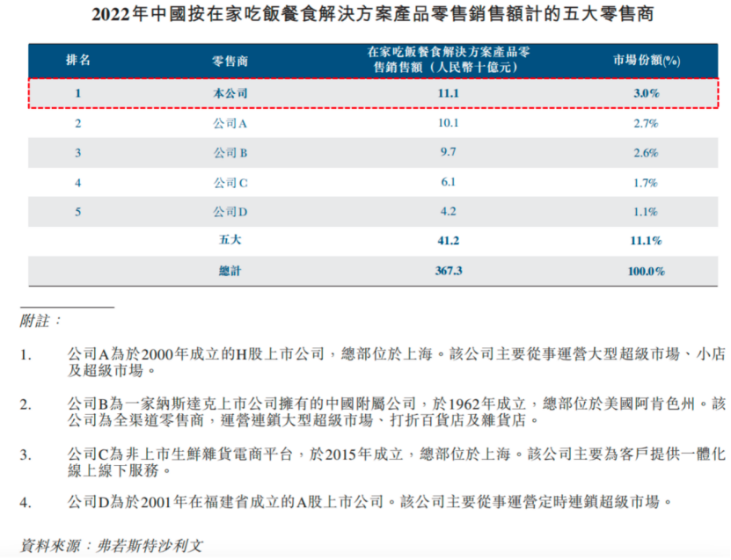Select the 附註 heading below the table
The width and height of the screenshot is (731, 560).
pos(41,321)
